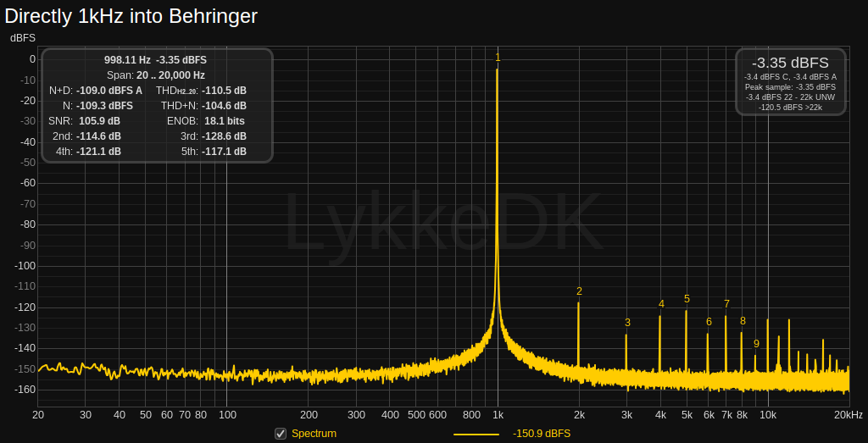Screen dimensions: 868x443
Task: Click the THD -110.5 dB value
Action: coord(224,91)
